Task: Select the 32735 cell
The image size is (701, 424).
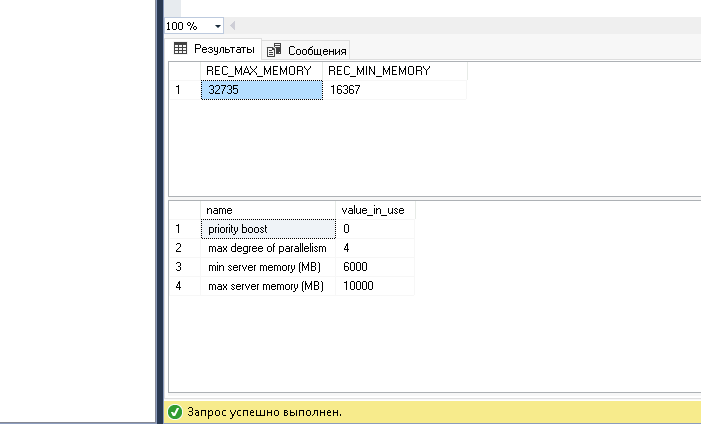Action: (x=261, y=90)
